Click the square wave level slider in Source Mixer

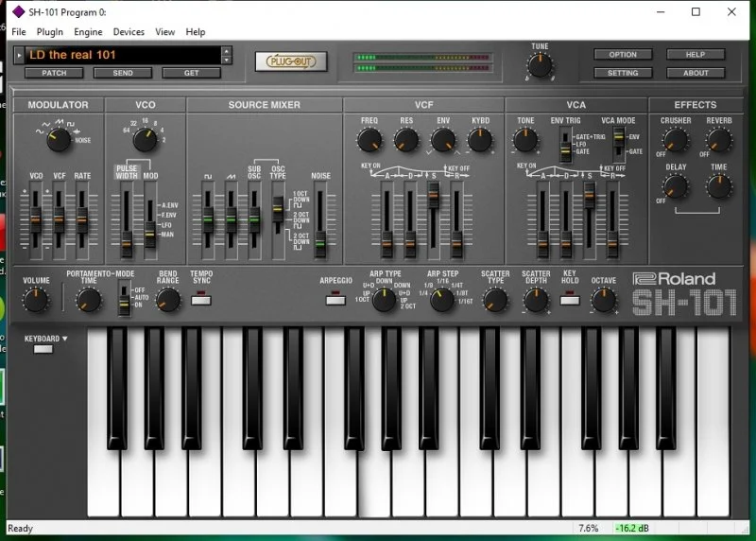(x=208, y=219)
